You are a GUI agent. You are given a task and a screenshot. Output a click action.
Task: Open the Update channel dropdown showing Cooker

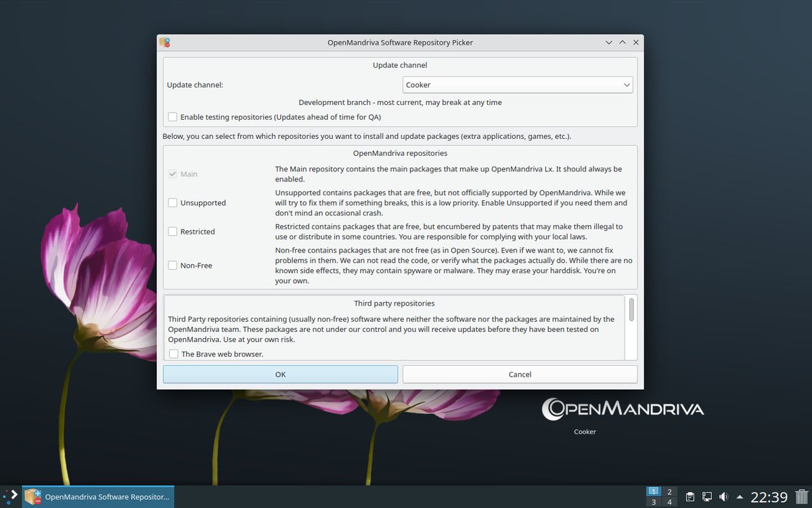pyautogui.click(x=518, y=85)
